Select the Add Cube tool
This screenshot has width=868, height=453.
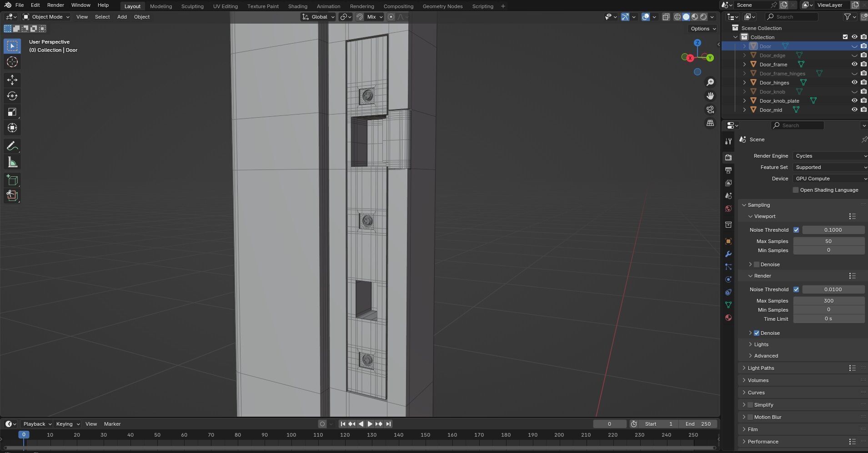tap(12, 180)
